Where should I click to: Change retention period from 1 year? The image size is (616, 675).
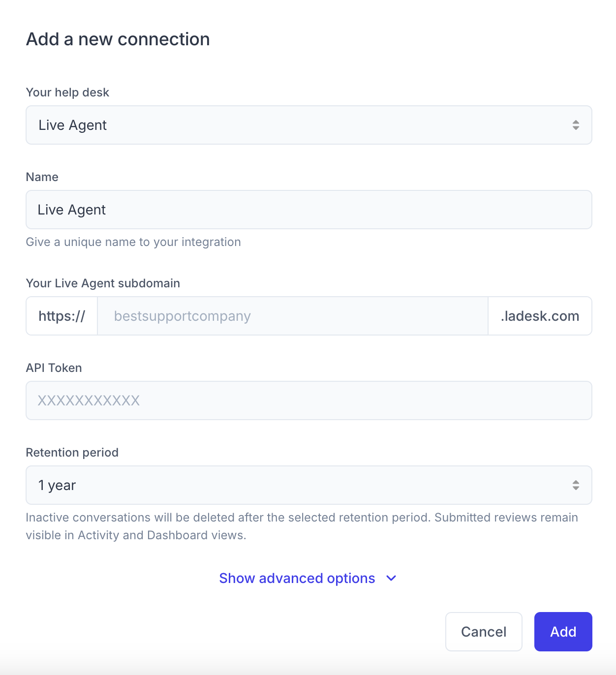click(309, 485)
